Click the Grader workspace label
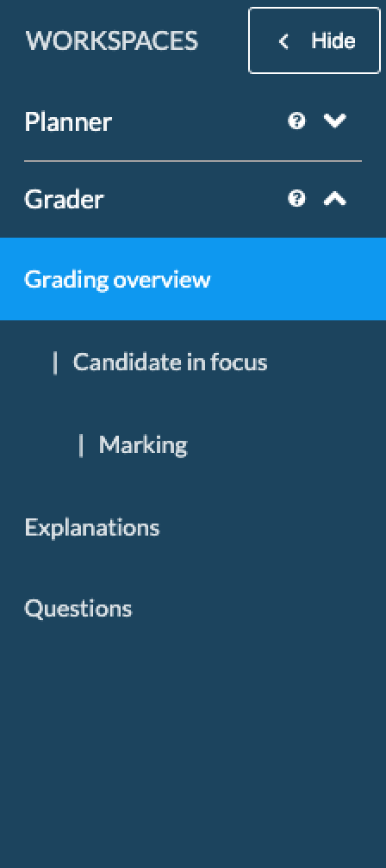 pos(64,199)
